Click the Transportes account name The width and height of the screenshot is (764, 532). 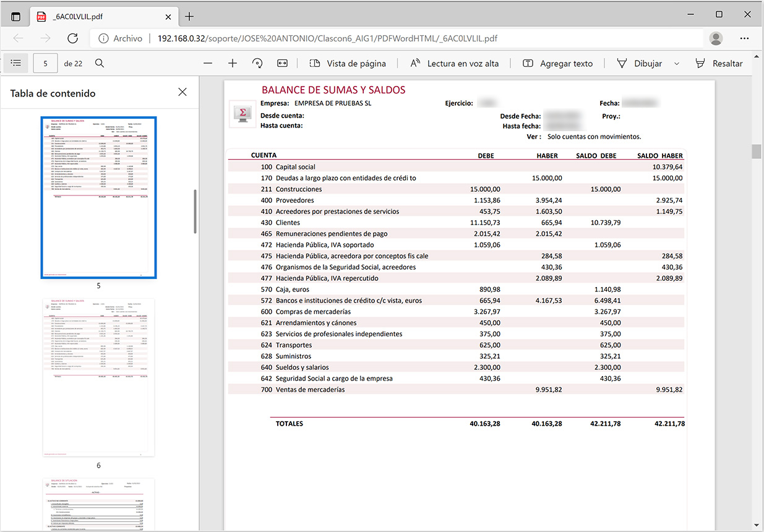pos(294,345)
